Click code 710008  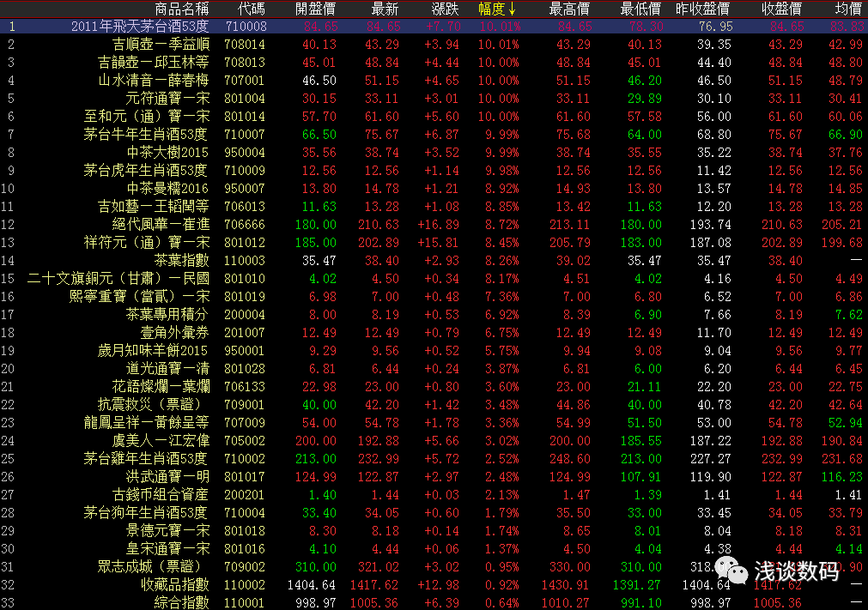(246, 26)
